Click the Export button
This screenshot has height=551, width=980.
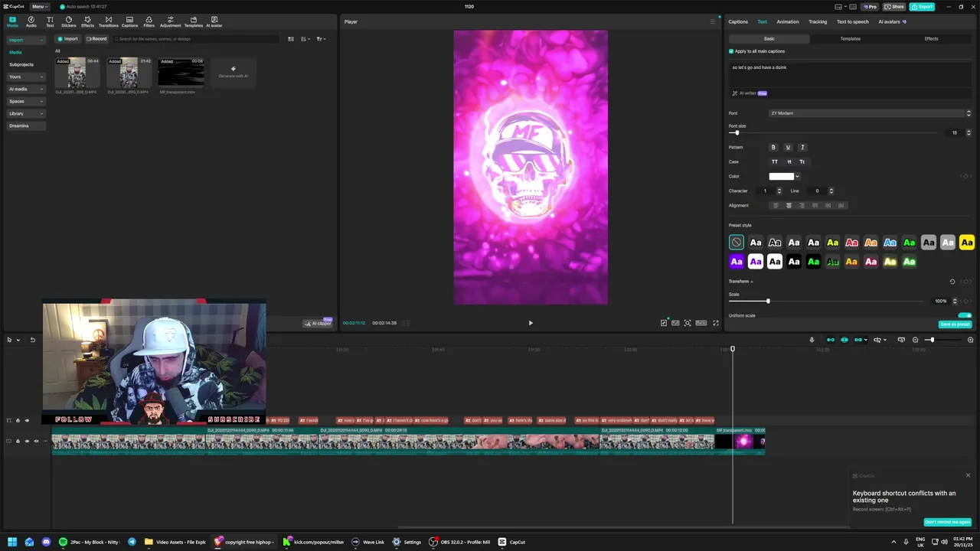coord(922,7)
